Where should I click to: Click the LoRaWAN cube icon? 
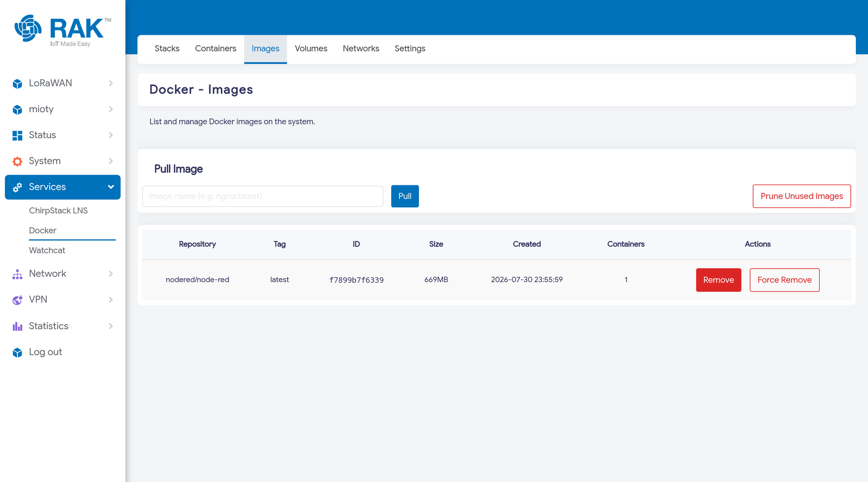click(x=17, y=84)
